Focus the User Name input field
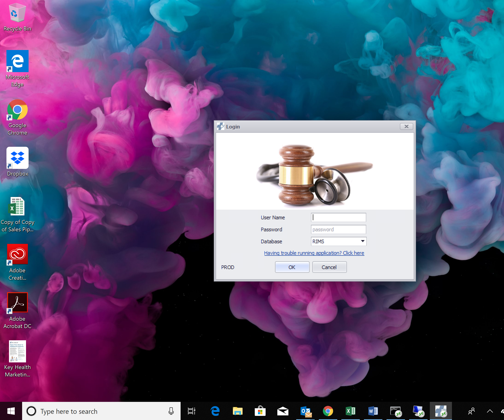Screen dimensions: 504x420 click(x=338, y=217)
